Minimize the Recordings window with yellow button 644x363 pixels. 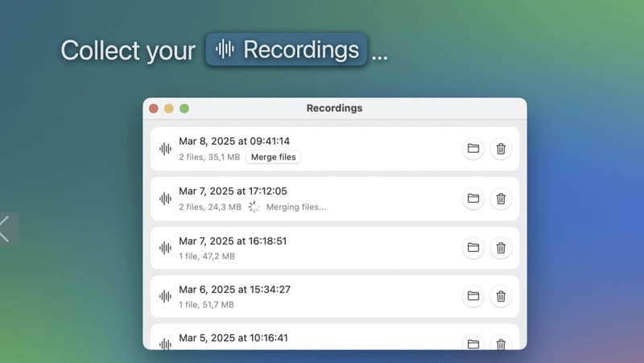coord(169,108)
